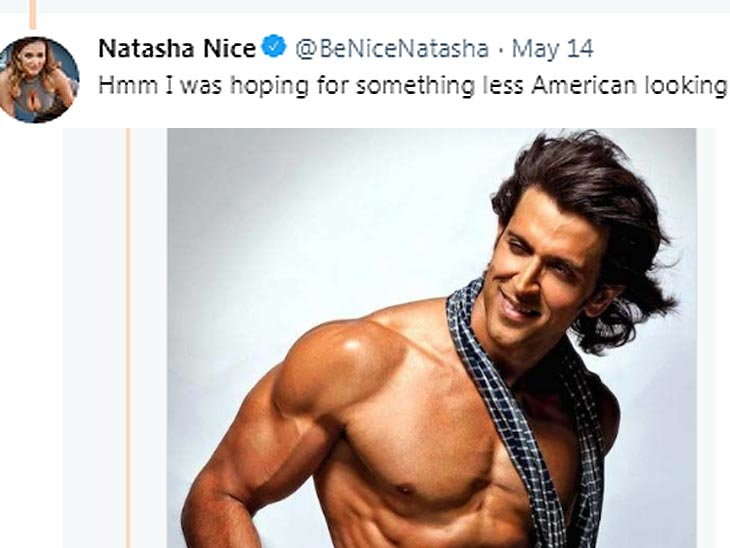Click the blue verified checkmark badge

[274, 46]
